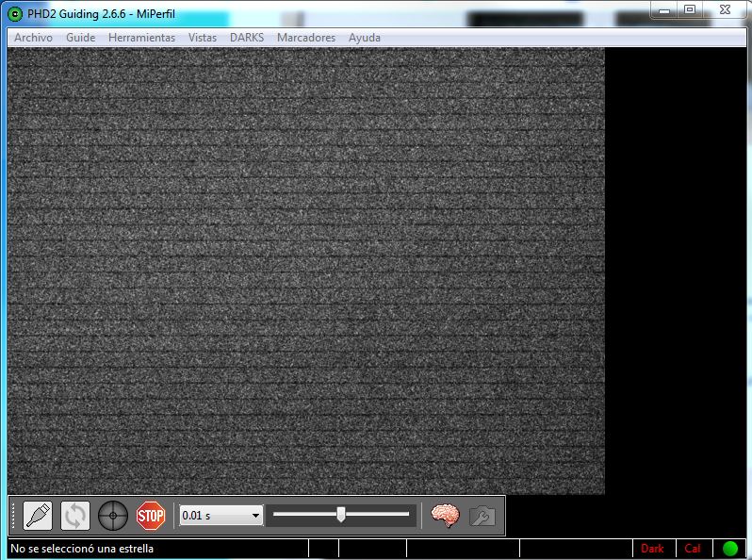Open the Marcadores menu
752x560 pixels.
(x=306, y=38)
